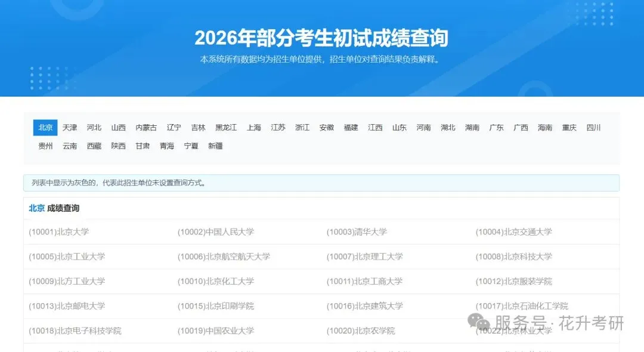Click the 北京 成绩查询 section heading
The width and height of the screenshot is (644, 352).
tap(54, 208)
